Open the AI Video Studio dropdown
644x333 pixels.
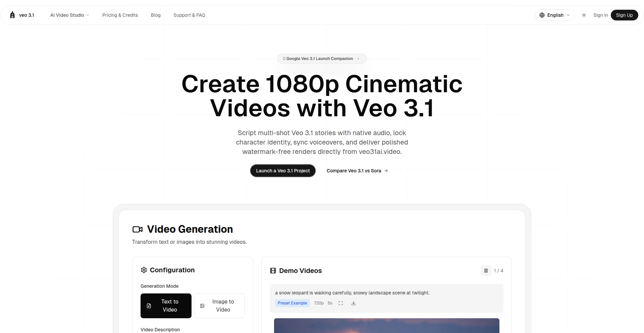click(69, 15)
